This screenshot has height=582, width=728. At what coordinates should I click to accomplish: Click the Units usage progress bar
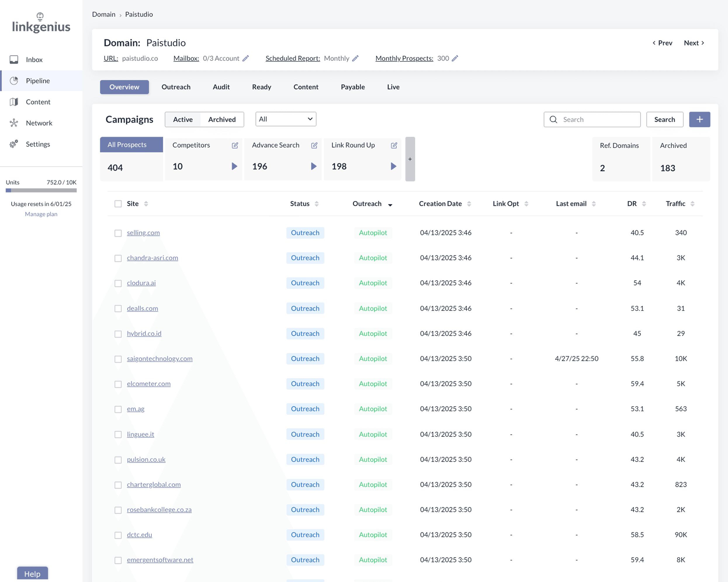coord(41,190)
